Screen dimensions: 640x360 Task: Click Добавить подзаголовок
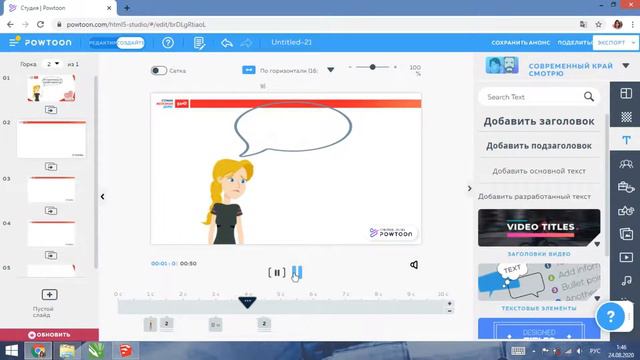click(539, 146)
